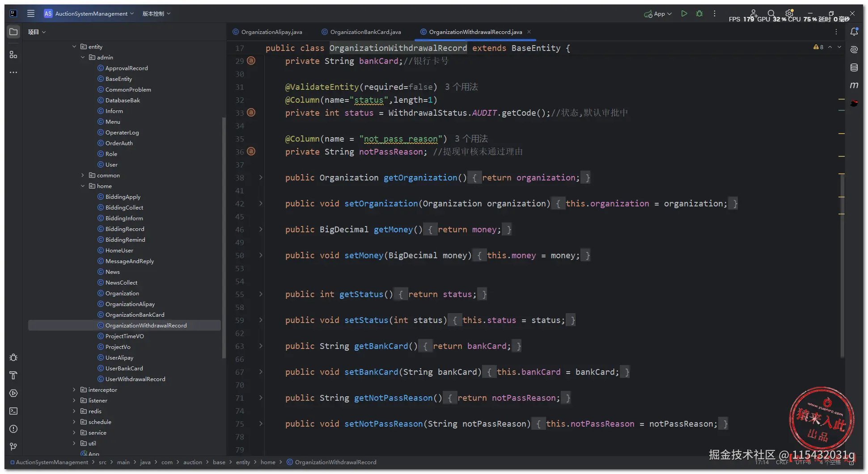Click the usages hint above the status field

click(x=462, y=87)
